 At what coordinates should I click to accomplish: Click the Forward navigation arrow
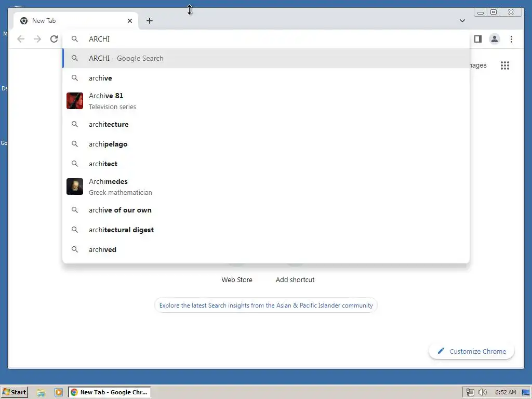37,39
